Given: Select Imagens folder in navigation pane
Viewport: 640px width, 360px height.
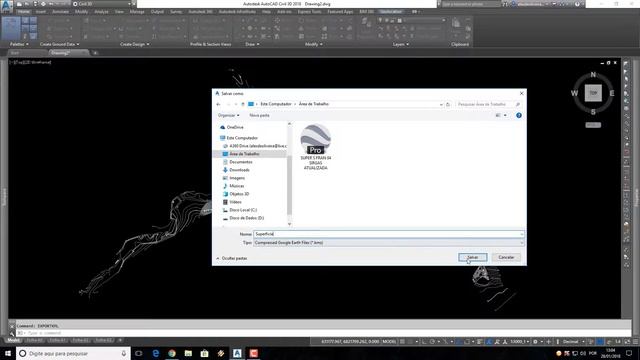Looking at the screenshot, I should click(237, 178).
